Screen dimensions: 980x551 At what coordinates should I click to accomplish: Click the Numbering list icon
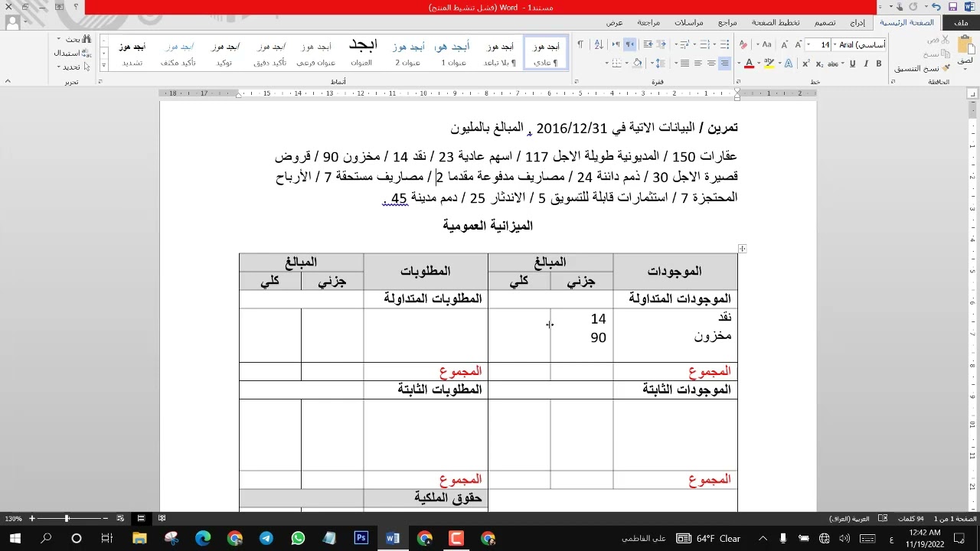point(704,45)
